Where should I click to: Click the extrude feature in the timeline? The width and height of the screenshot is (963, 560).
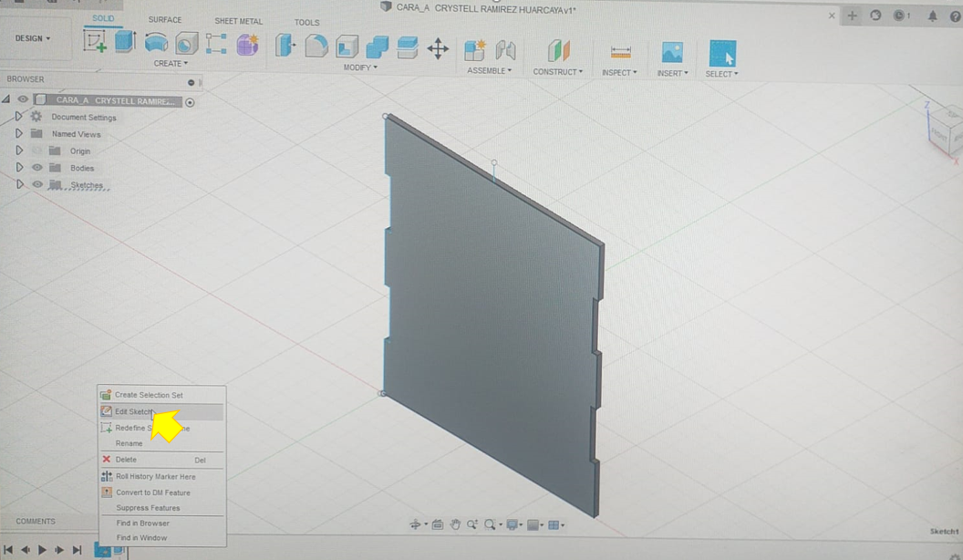click(119, 550)
